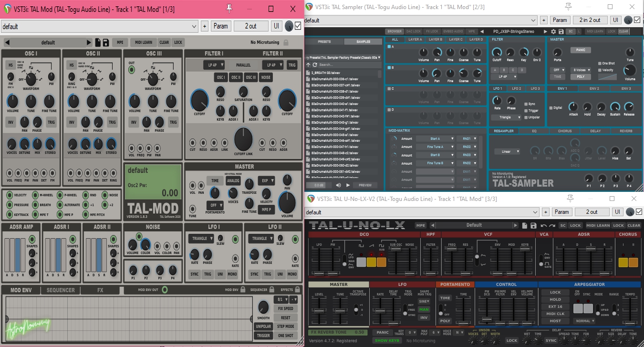
Task: Click the undo arrow in TAL-U-NO-LX
Action: tap(544, 225)
